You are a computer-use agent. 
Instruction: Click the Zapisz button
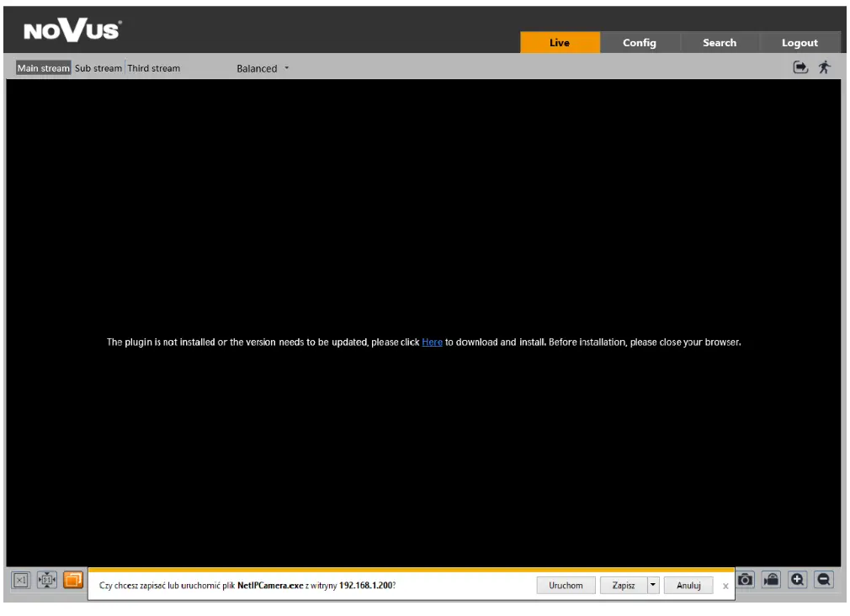[624, 586]
